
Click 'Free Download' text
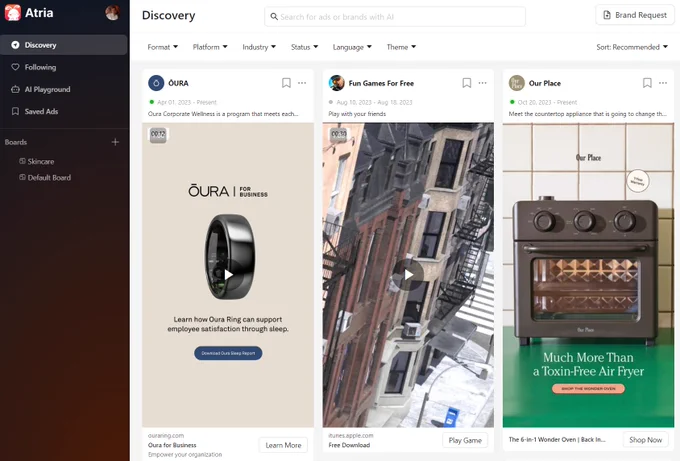coord(349,445)
